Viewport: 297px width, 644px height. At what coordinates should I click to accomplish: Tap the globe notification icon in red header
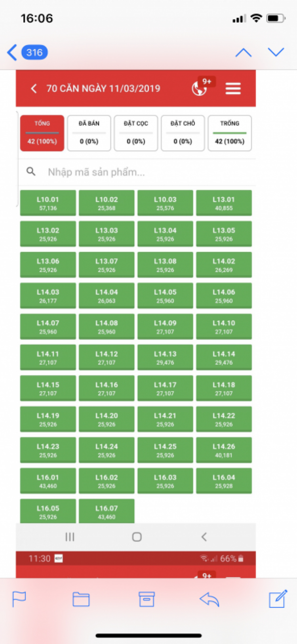[x=200, y=88]
